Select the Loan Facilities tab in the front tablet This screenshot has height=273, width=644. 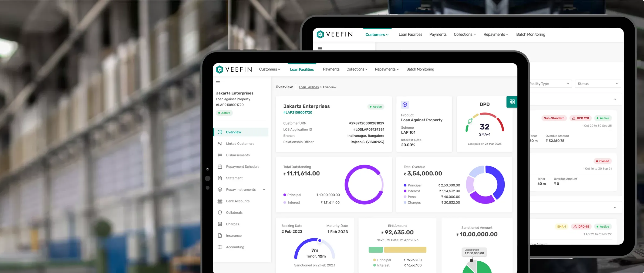pos(302,69)
